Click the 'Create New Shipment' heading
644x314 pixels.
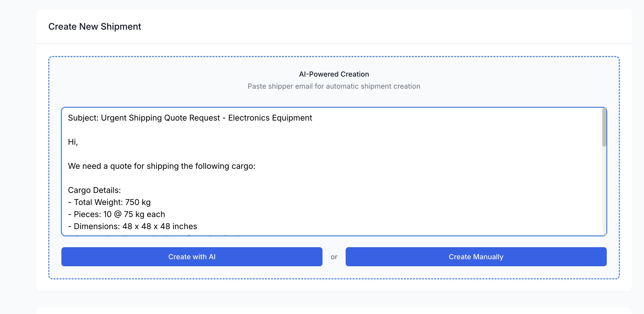coord(95,27)
